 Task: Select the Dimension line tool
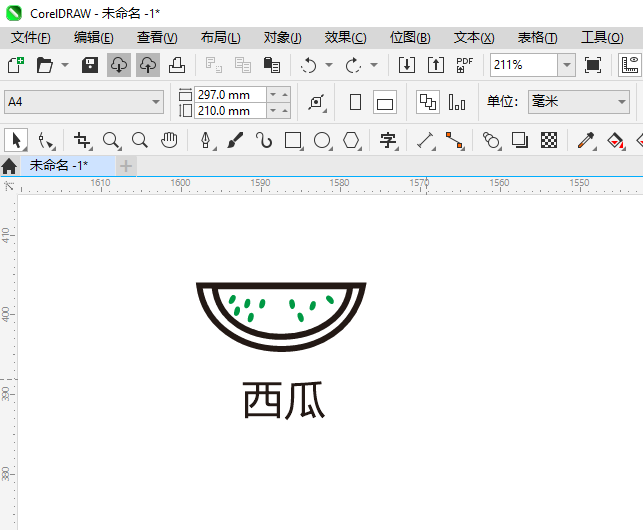(426, 141)
